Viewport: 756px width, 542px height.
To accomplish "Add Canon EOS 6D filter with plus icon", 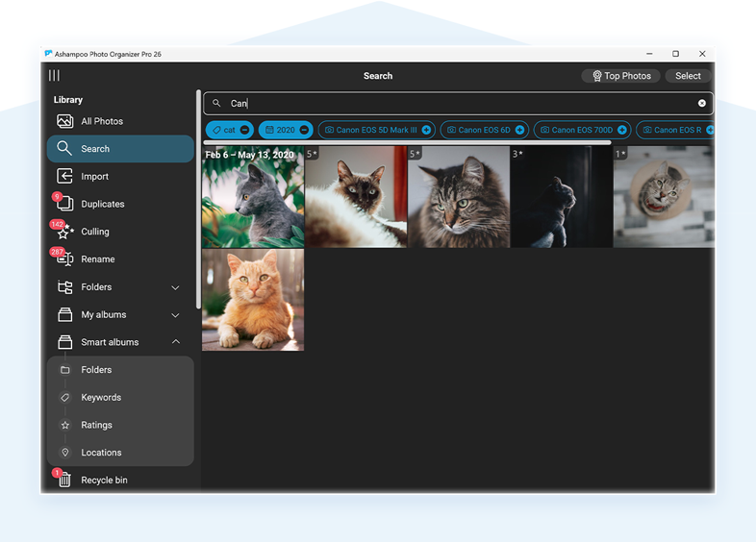I will point(519,130).
